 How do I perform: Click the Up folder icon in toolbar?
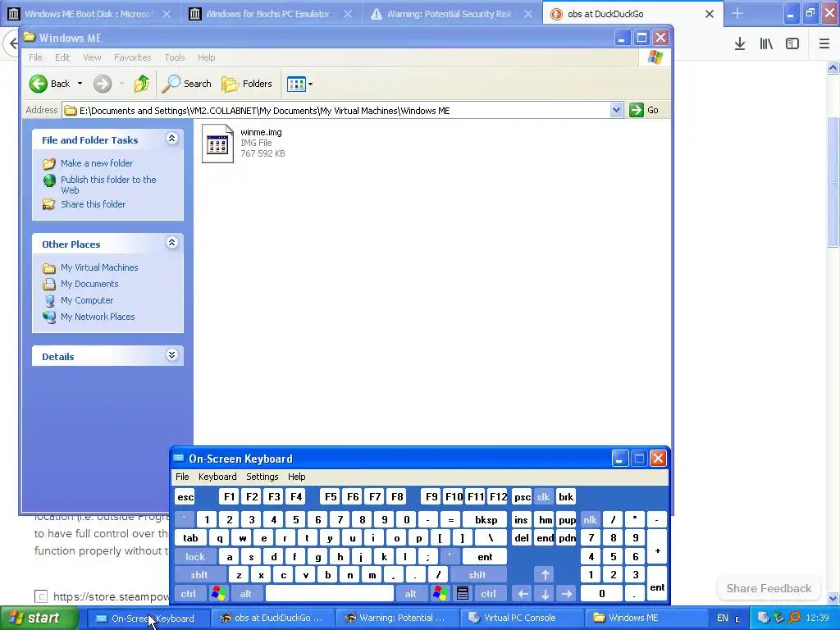coord(142,84)
